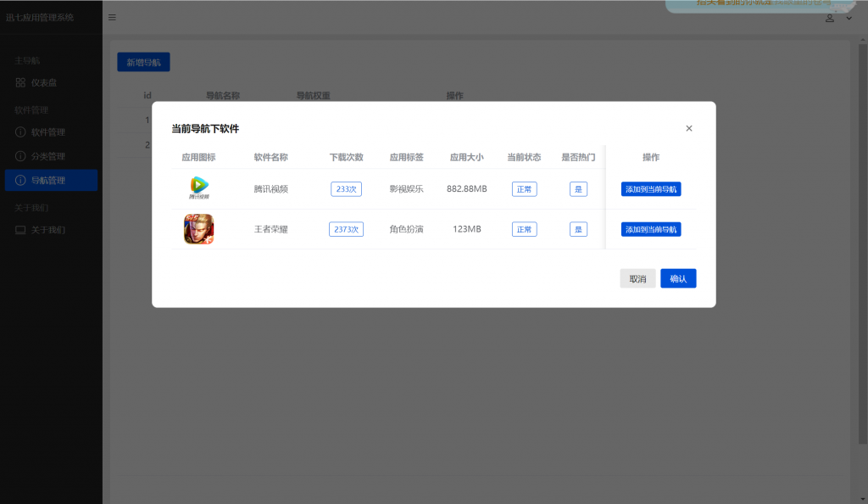
Task: Click the 是否热门 column header
Action: click(578, 157)
